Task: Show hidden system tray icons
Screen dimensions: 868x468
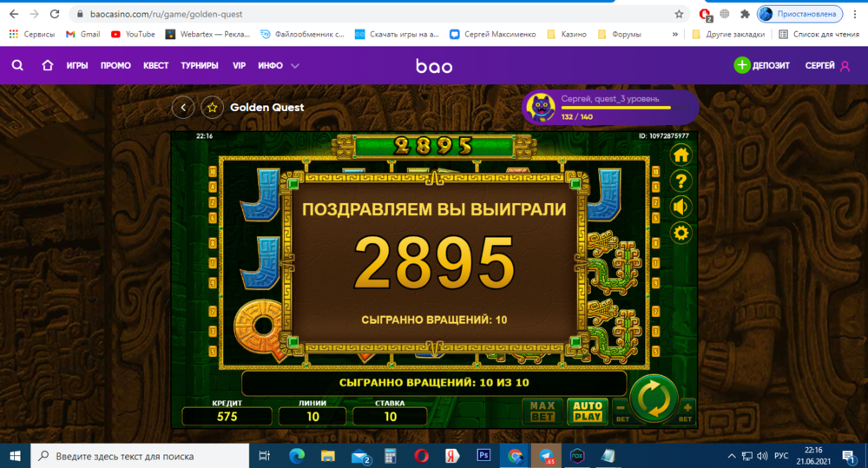Action: [x=731, y=457]
